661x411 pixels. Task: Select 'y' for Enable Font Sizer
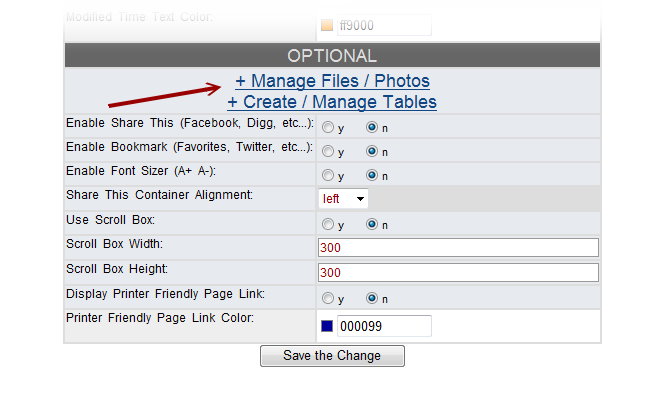[x=328, y=175]
